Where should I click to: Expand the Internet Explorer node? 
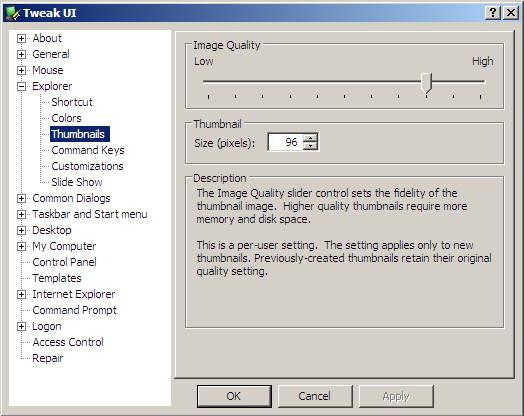[21, 294]
